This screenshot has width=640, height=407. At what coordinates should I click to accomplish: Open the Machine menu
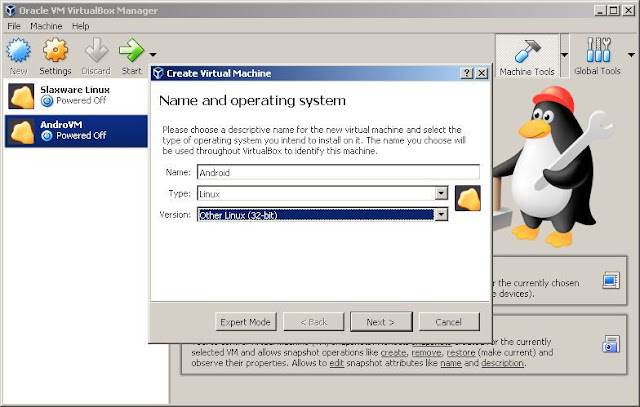pyautogui.click(x=46, y=25)
